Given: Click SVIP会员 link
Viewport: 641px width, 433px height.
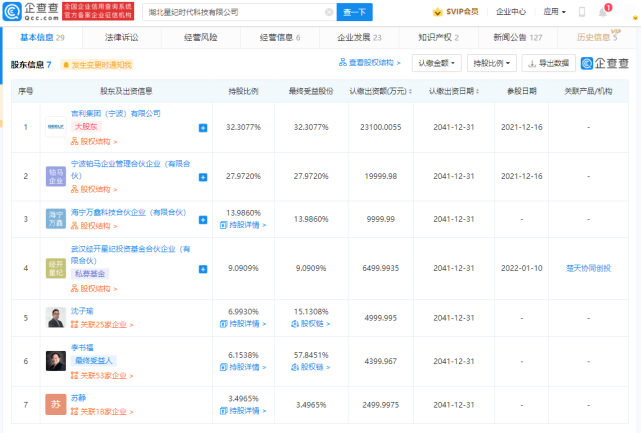Looking at the screenshot, I should [462, 12].
